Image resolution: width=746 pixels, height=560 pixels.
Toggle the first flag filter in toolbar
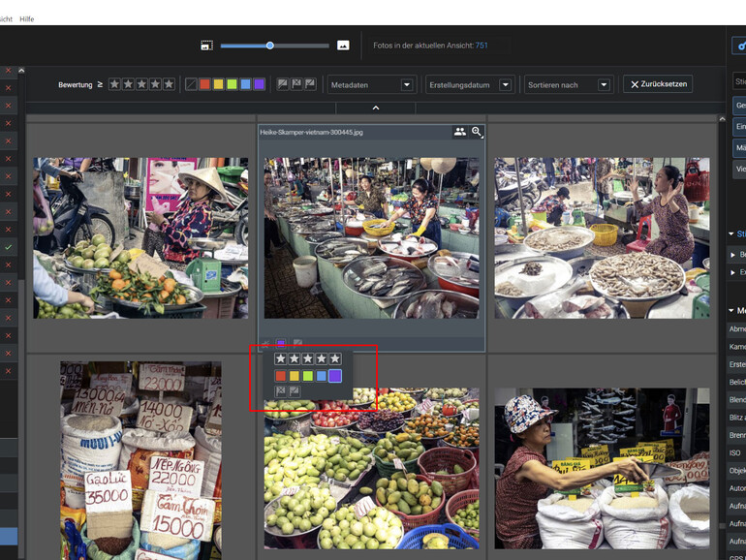[283, 84]
